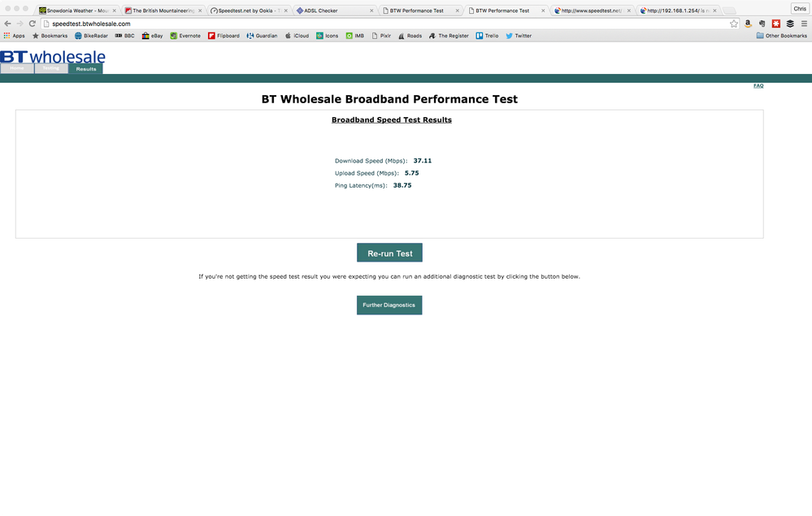The image size is (812, 516).
Task: Click the BT wholesale logo
Action: point(53,56)
